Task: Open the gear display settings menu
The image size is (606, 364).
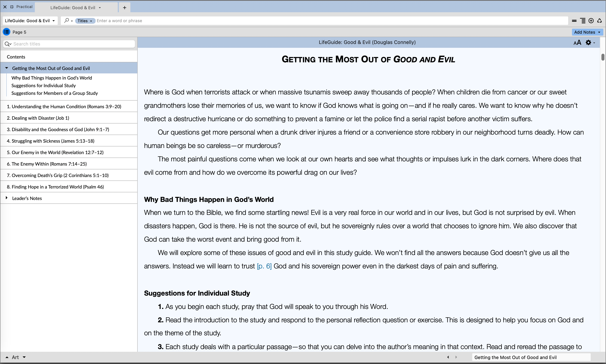Action: click(x=590, y=42)
